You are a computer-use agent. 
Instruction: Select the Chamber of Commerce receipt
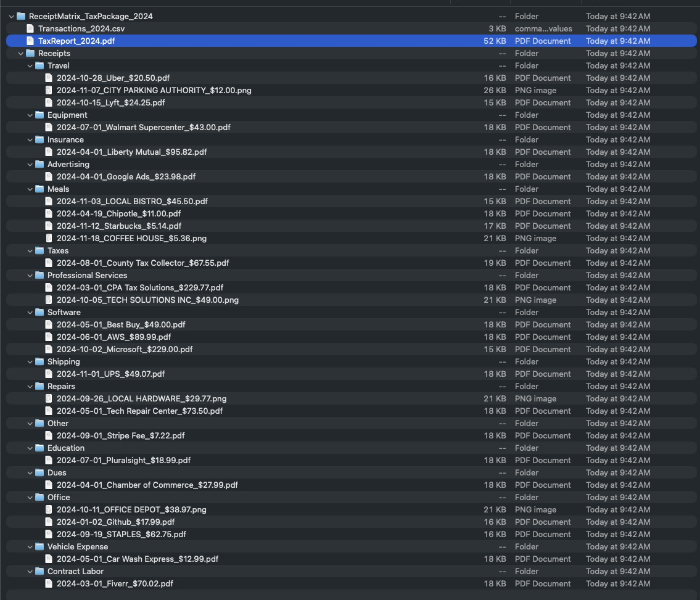coord(147,485)
